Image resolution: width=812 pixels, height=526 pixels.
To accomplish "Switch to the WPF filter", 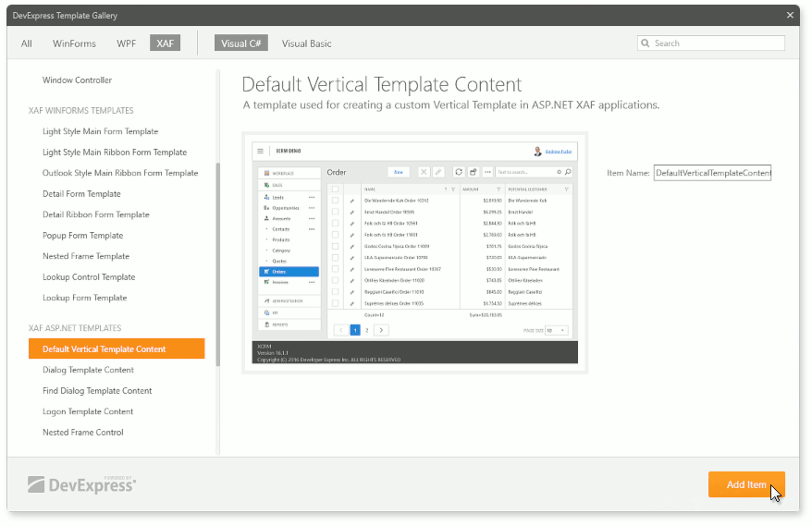I will click(127, 43).
